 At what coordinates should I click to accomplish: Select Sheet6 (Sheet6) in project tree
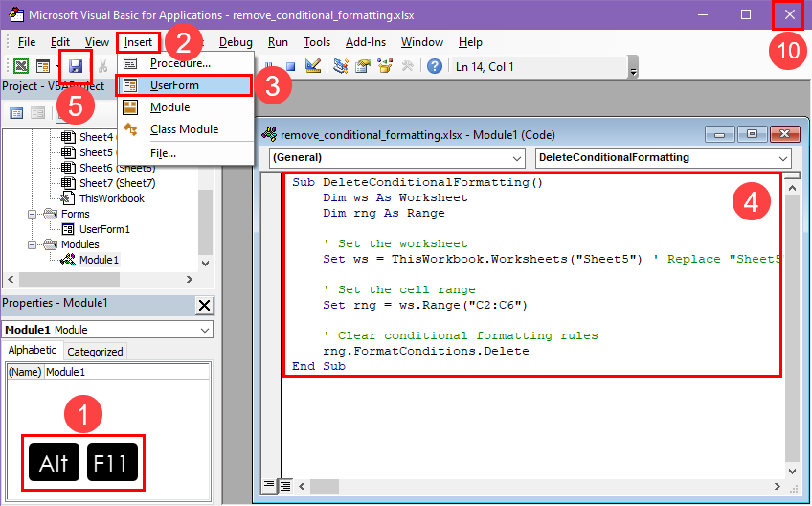[x=117, y=168]
